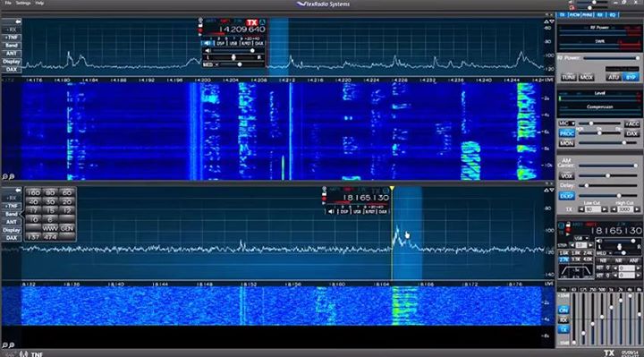Screen dimensions: 644x357
Task: Turn off the equalizer ON button
Action: tap(563, 310)
